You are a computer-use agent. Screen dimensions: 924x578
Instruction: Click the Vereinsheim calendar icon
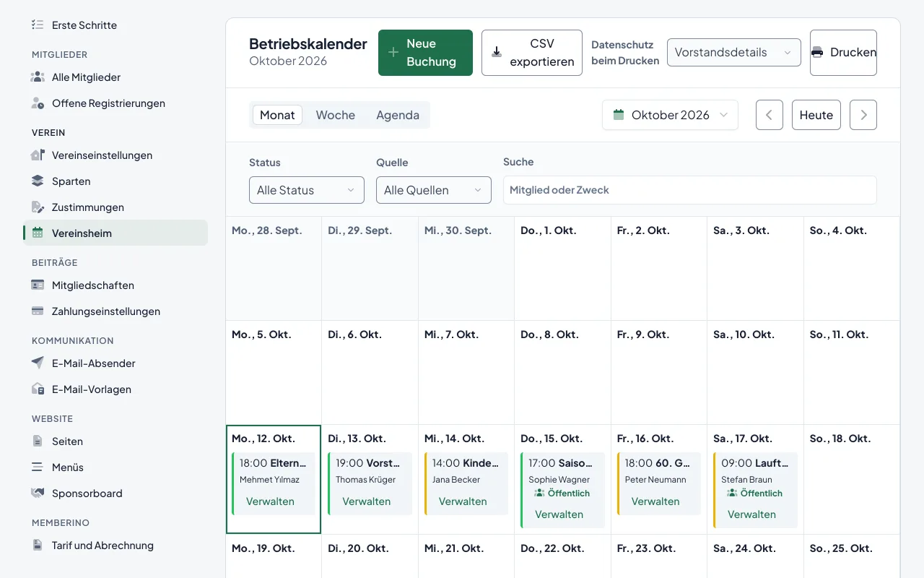38,233
